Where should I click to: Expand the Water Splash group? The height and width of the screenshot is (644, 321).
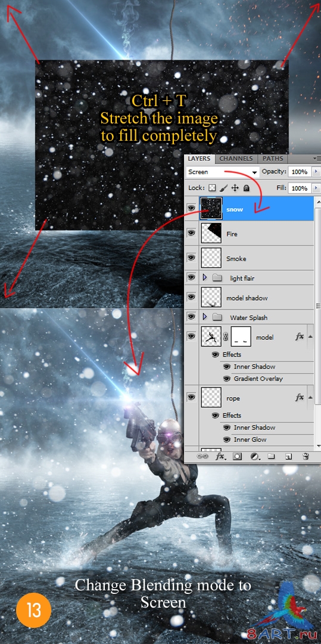click(205, 317)
